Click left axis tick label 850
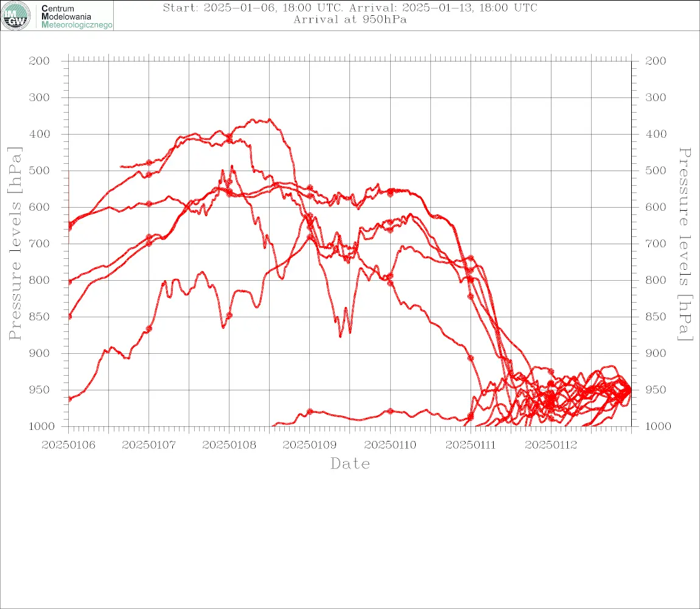The image size is (700, 609). 40,317
